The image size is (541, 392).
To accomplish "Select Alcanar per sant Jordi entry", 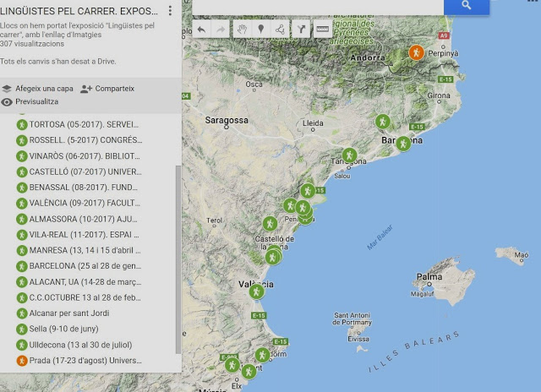I will (69, 313).
